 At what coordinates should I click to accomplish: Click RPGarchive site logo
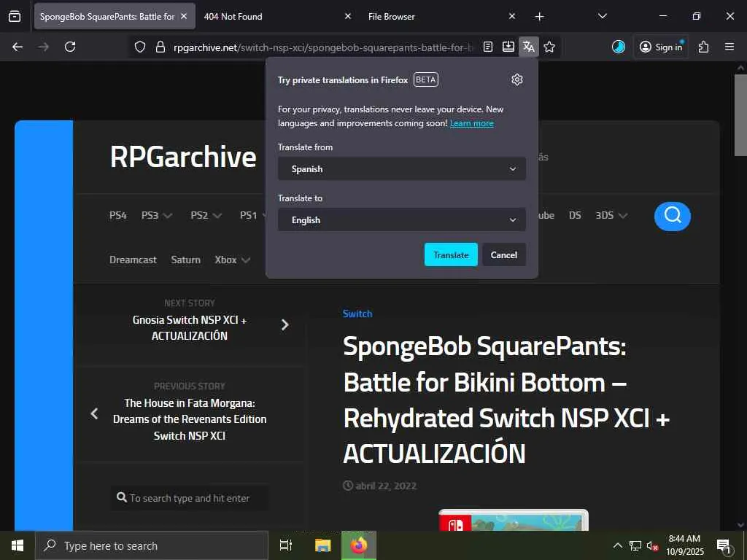click(x=183, y=157)
